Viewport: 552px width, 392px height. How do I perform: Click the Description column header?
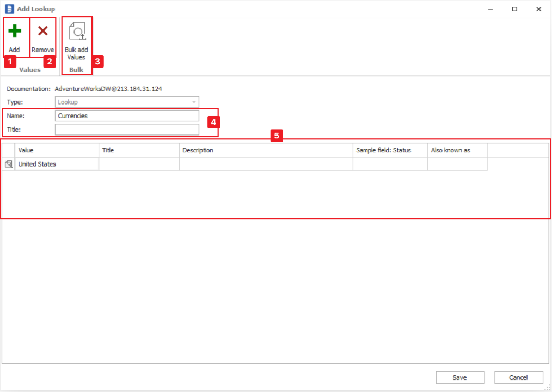266,150
